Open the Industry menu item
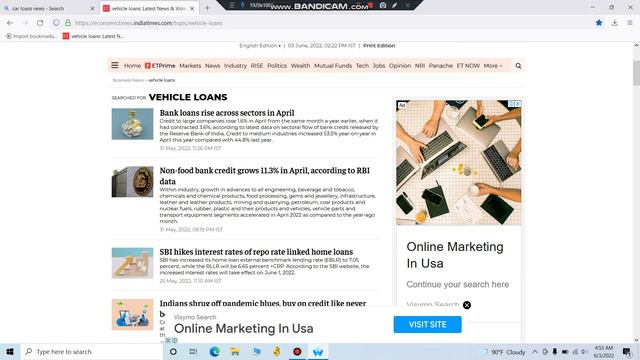This screenshot has width=640, height=360. point(235,66)
